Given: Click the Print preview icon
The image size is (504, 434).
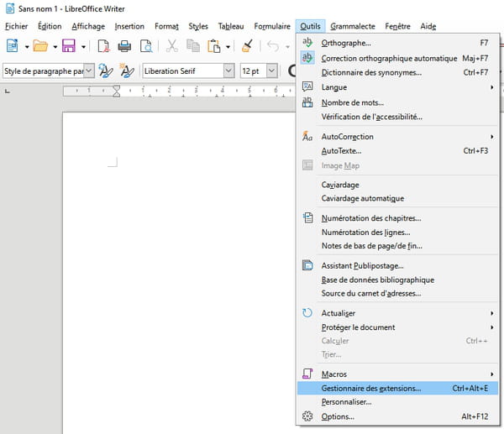Looking at the screenshot, I should 146,46.
